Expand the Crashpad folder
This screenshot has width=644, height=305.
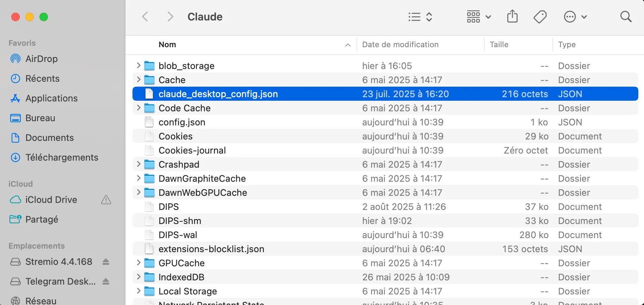[138, 164]
